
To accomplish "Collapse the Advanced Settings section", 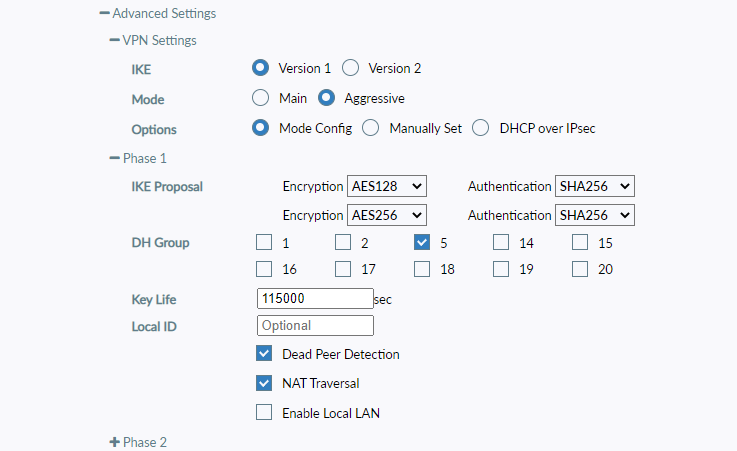I will [x=104, y=14].
